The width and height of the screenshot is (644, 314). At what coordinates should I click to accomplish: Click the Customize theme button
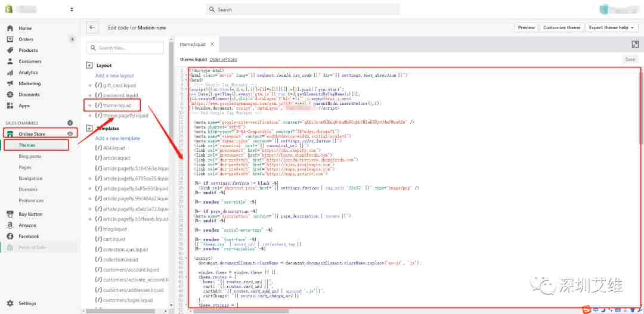(562, 27)
